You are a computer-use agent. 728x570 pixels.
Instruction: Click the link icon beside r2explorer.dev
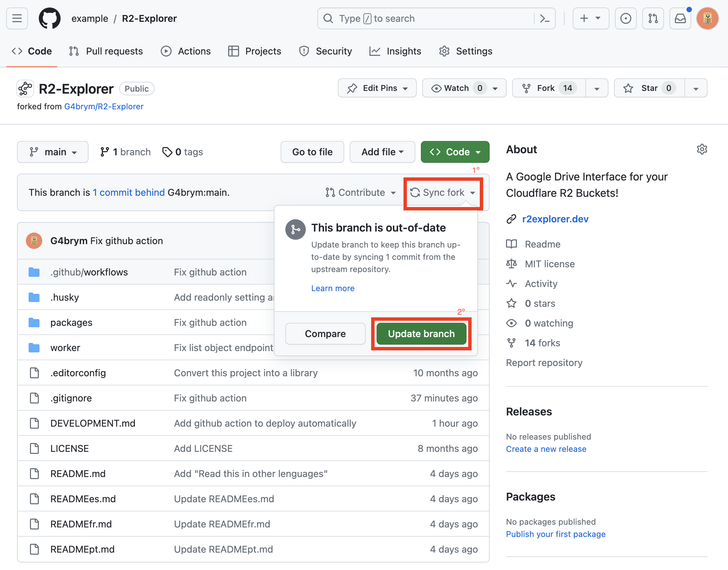pos(511,219)
